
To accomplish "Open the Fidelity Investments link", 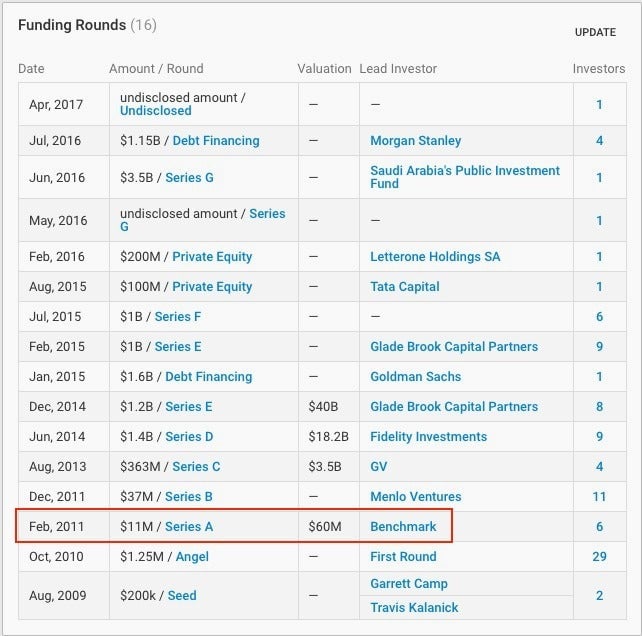I will tap(428, 437).
